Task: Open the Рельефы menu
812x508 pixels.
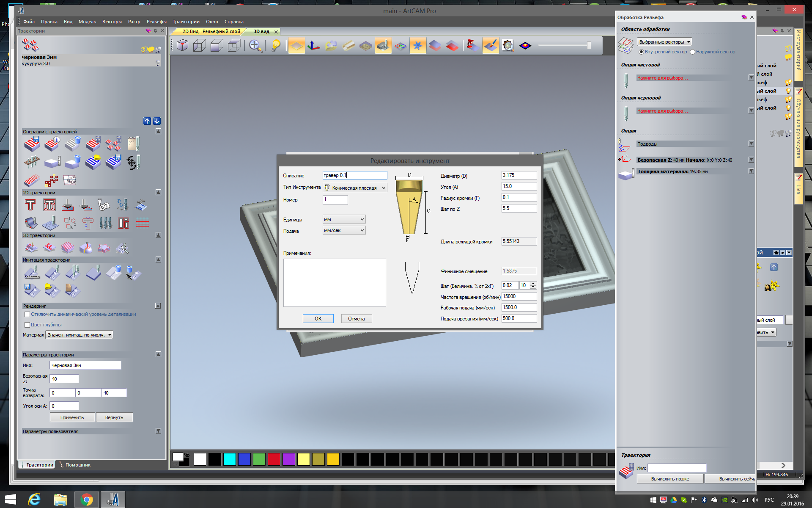Action: click(x=156, y=22)
